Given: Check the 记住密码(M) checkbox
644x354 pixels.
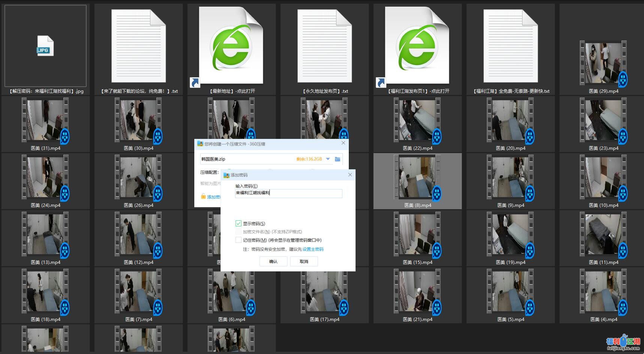Looking at the screenshot, I should [x=238, y=240].
